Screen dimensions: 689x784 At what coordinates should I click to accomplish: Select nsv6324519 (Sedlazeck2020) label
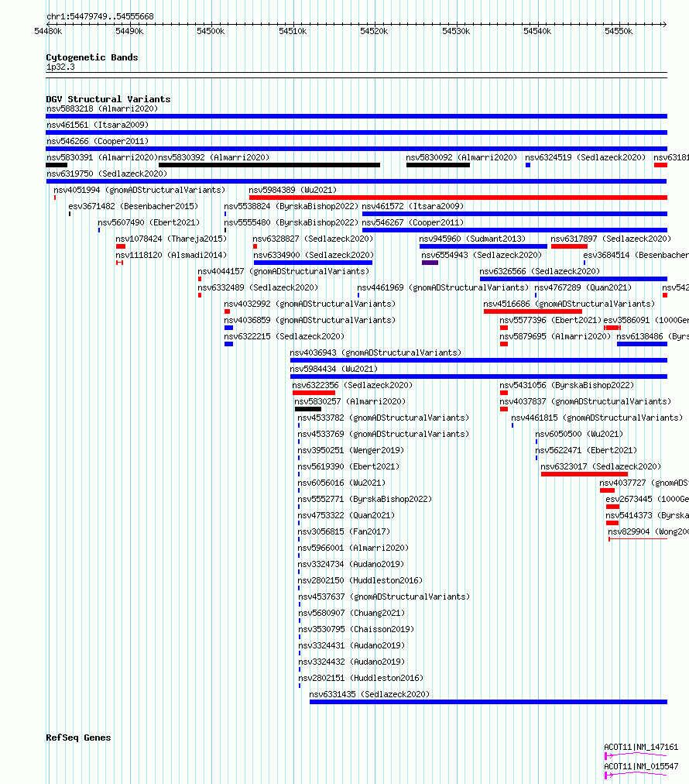point(585,157)
